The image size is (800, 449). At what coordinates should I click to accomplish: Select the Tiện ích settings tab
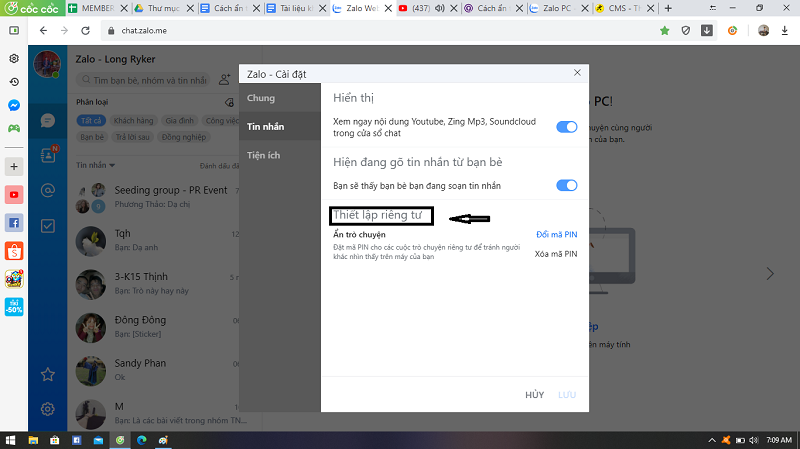(280, 155)
